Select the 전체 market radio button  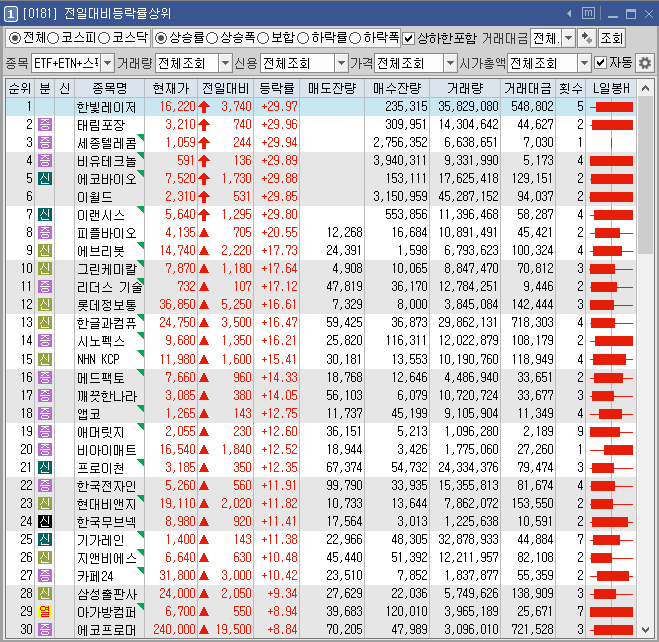click(15, 38)
